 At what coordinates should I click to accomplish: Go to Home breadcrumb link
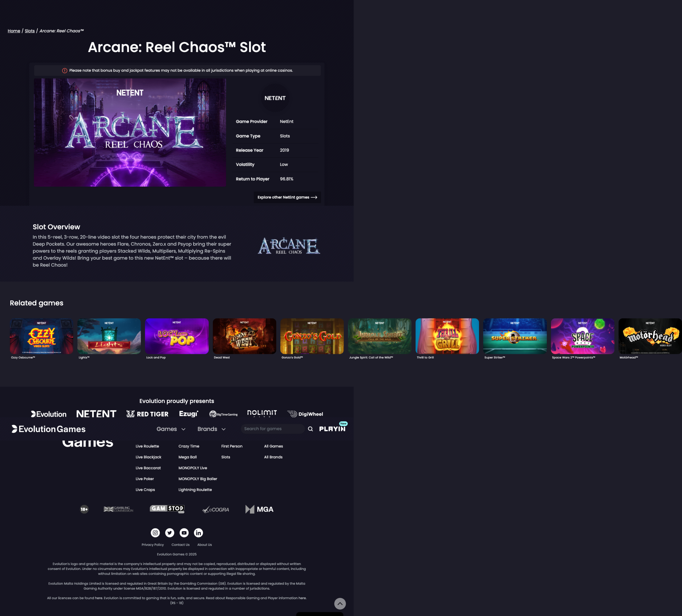click(14, 31)
